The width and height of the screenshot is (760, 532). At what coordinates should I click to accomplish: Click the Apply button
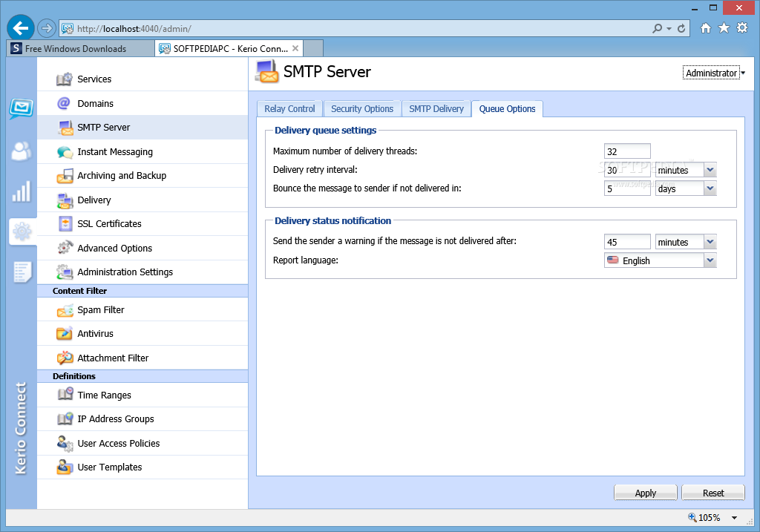(645, 493)
